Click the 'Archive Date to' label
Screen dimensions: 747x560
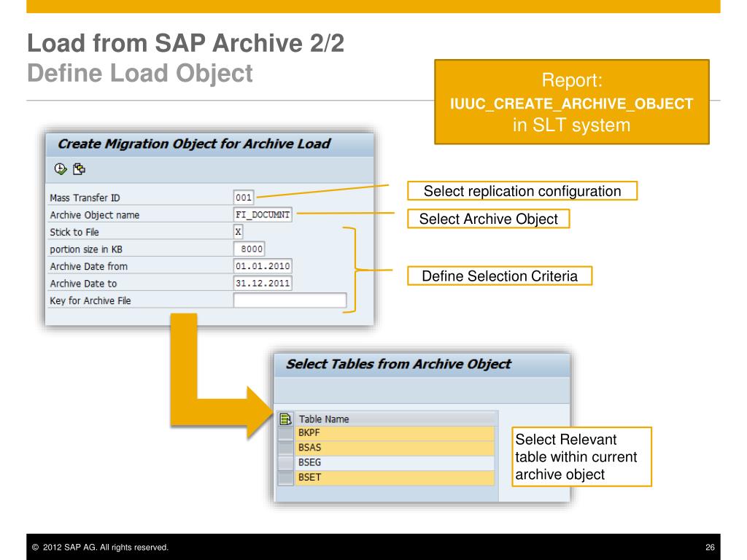(83, 284)
